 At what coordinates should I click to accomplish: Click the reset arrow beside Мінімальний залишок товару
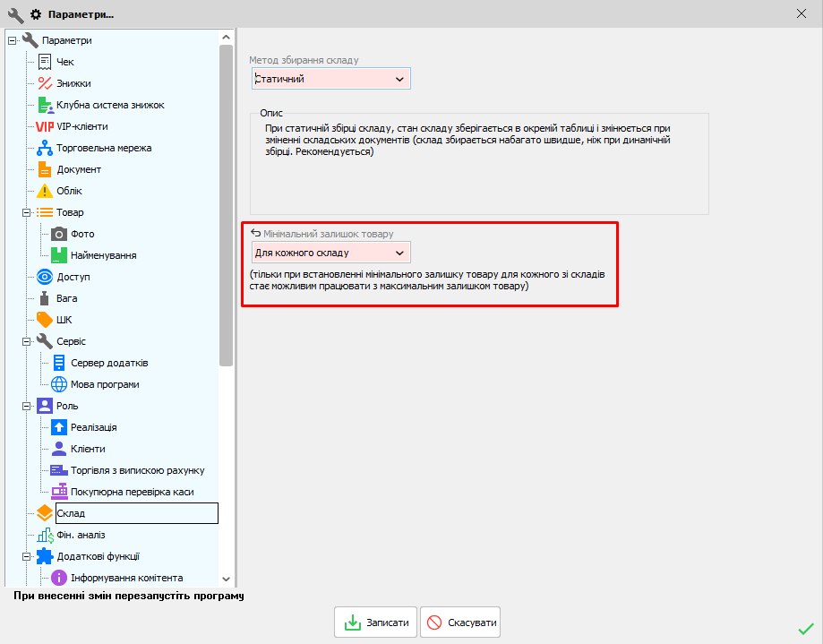(255, 234)
